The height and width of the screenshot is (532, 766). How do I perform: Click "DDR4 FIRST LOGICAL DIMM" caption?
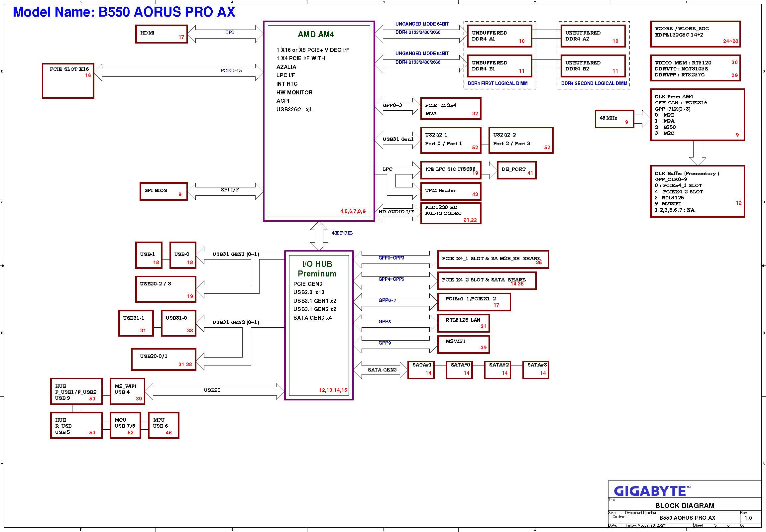click(x=498, y=83)
